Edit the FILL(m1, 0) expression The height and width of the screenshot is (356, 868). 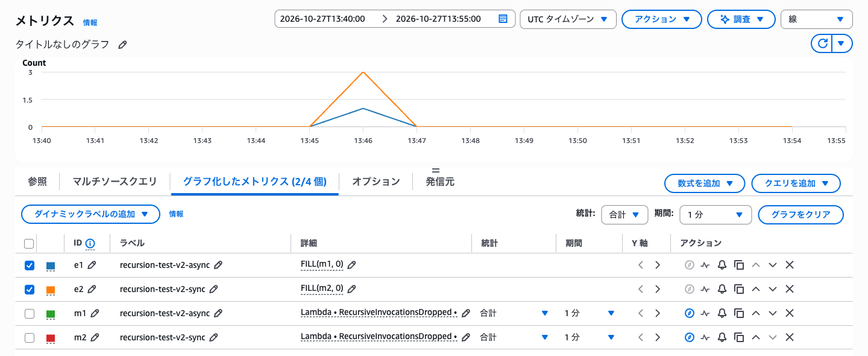click(x=352, y=265)
